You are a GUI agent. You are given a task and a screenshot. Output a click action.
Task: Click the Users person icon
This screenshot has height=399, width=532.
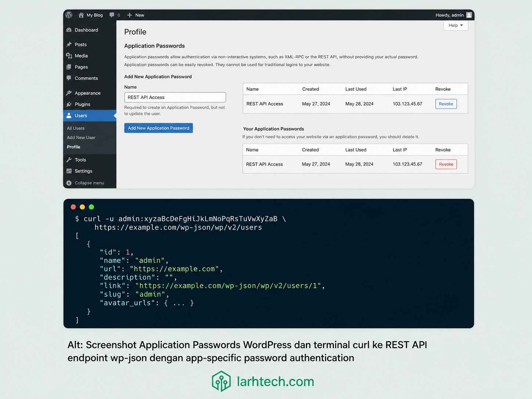(x=69, y=115)
